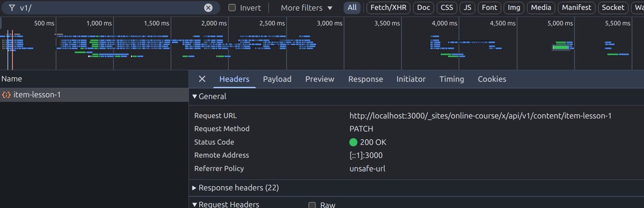Filter by JS requests
Viewport: 644px width, 208px height.
click(468, 8)
